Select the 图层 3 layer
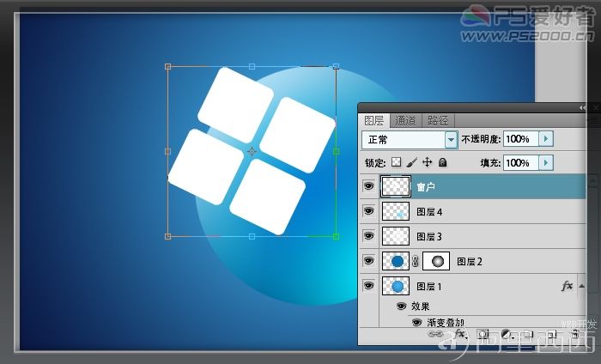The width and height of the screenshot is (601, 364). pyautogui.click(x=473, y=236)
